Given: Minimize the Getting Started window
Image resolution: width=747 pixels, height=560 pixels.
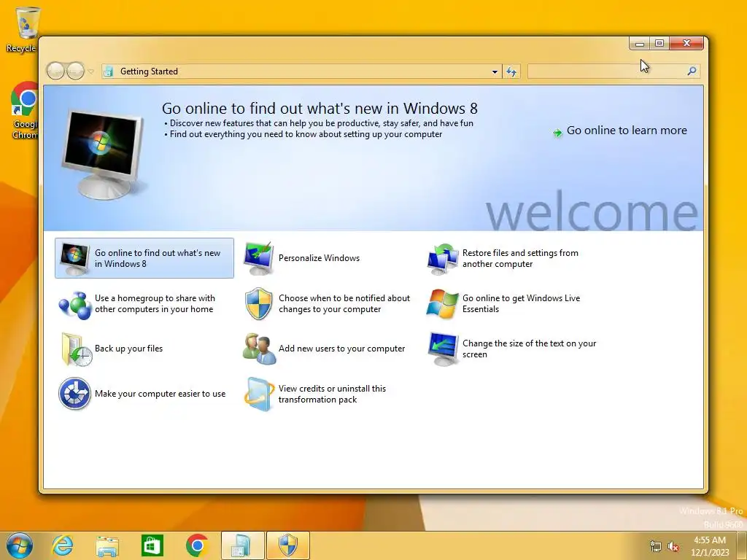Looking at the screenshot, I should [639, 43].
